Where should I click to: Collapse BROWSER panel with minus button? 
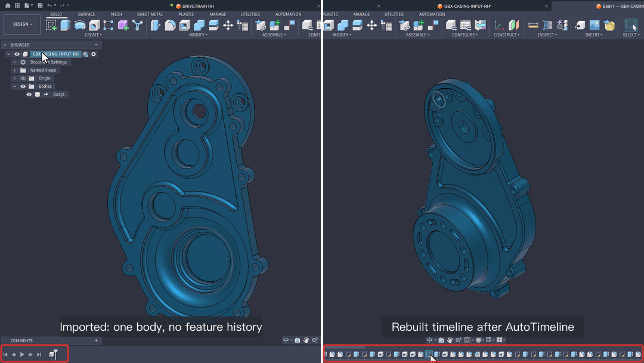click(96, 45)
